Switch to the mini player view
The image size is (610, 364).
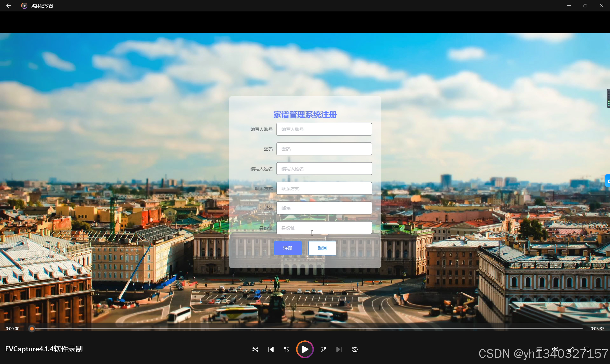[586, 349]
